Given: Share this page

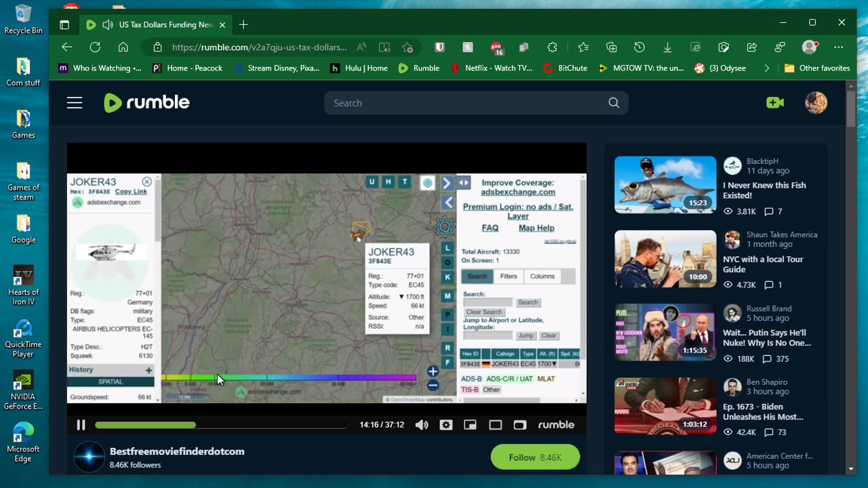Looking at the screenshot, I should (x=751, y=47).
